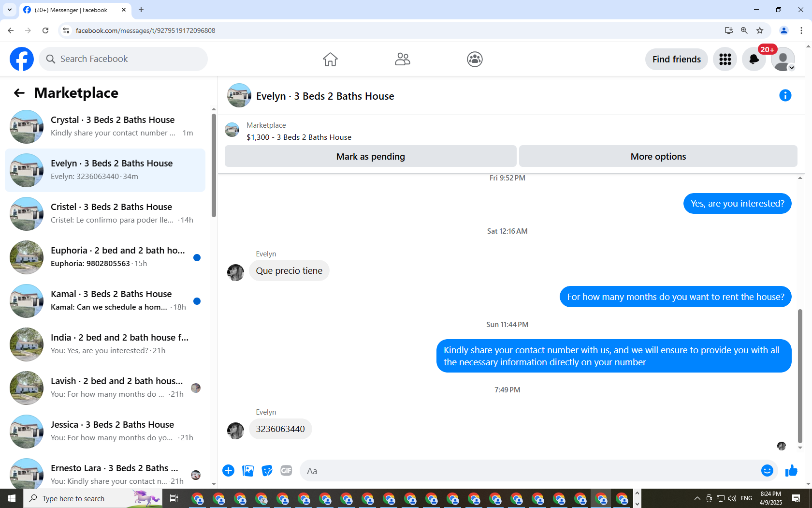Open Cristel's 3 Beds 2 Baths conversation
This screenshot has height=508, width=812.
[105, 214]
